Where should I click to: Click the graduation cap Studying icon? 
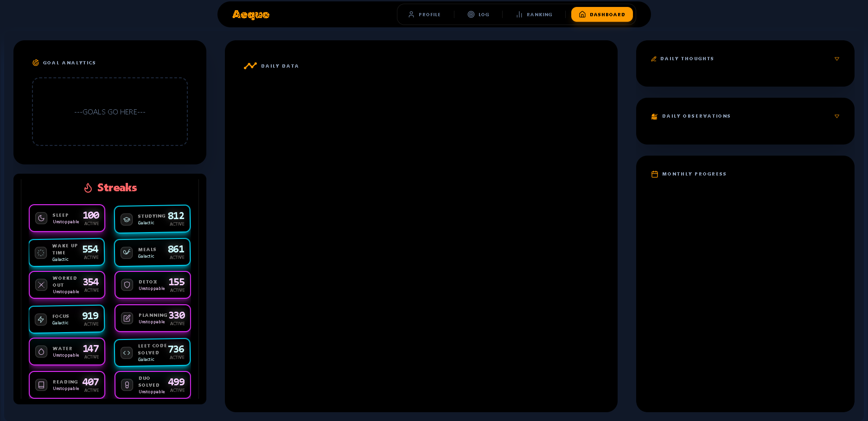pyautogui.click(x=127, y=220)
